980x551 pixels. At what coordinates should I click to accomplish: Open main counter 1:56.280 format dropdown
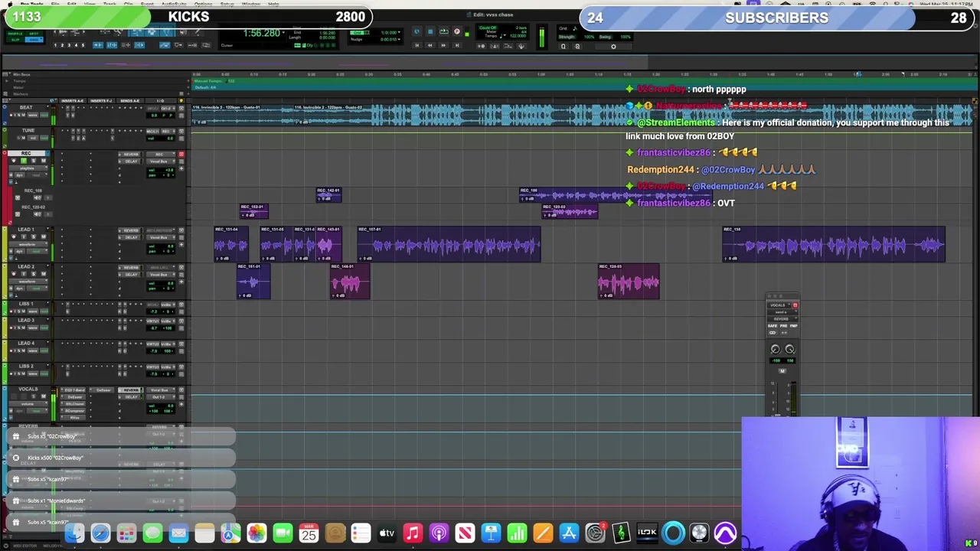(284, 33)
